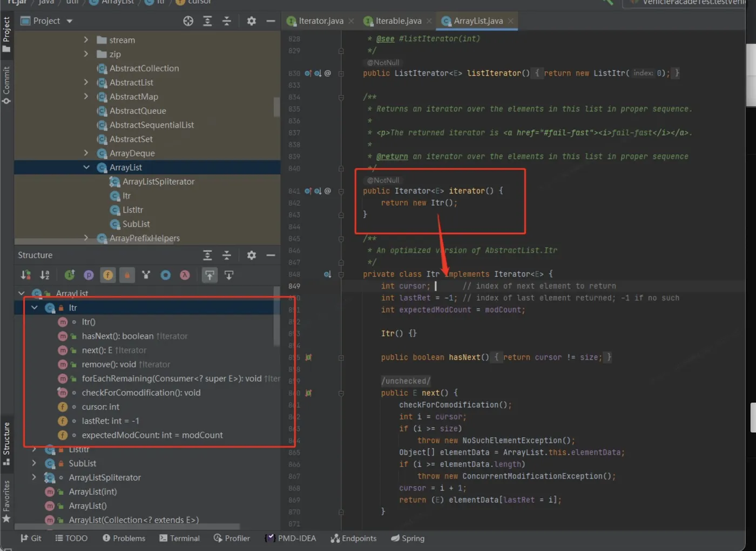
Task: Toggle alphabetical sorting in Structure
Action: point(45,275)
